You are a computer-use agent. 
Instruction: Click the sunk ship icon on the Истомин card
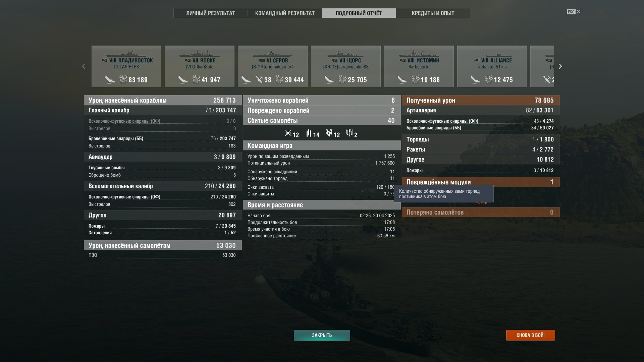402,79
